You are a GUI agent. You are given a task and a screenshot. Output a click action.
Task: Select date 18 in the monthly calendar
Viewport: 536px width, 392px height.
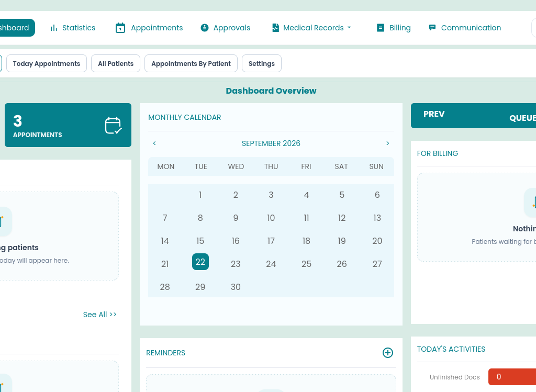(306, 241)
